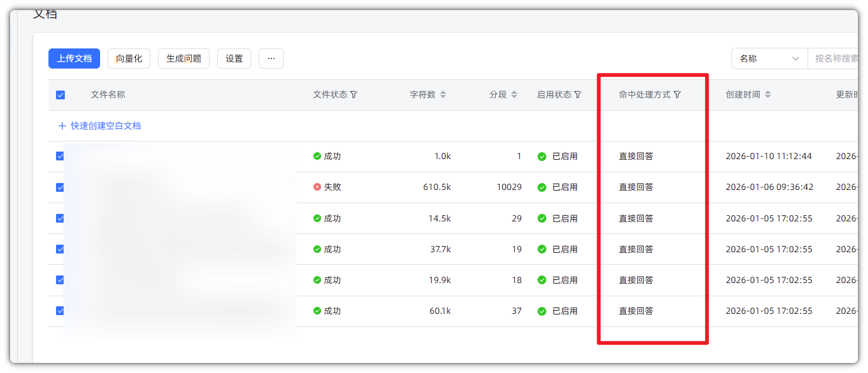Click the 文件状态 filter icon

[354, 94]
